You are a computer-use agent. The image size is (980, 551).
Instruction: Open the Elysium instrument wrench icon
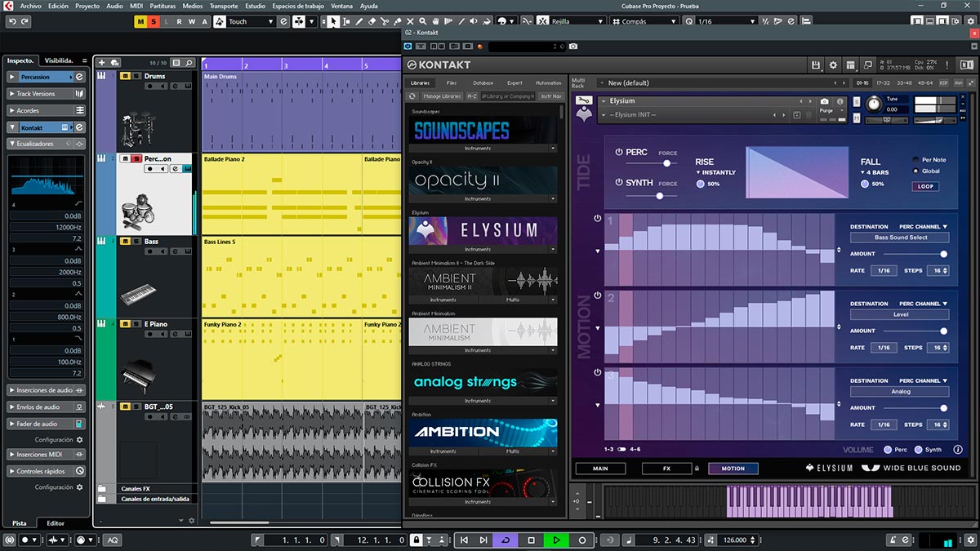point(584,101)
